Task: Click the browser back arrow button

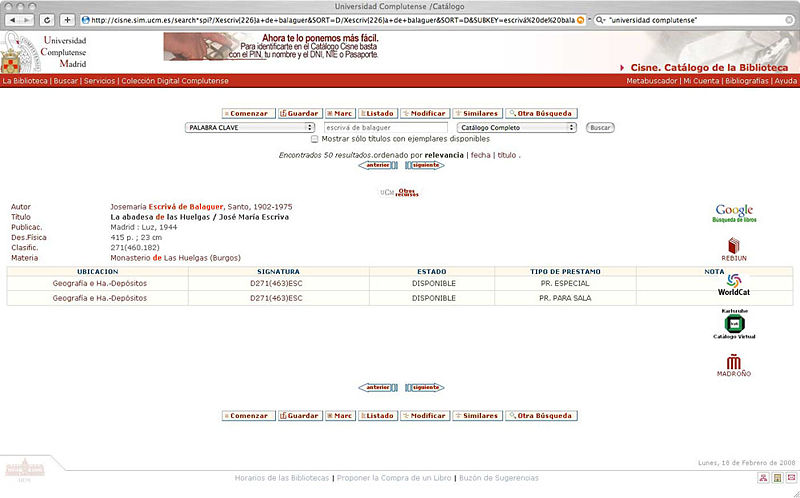Action: [x=14, y=20]
